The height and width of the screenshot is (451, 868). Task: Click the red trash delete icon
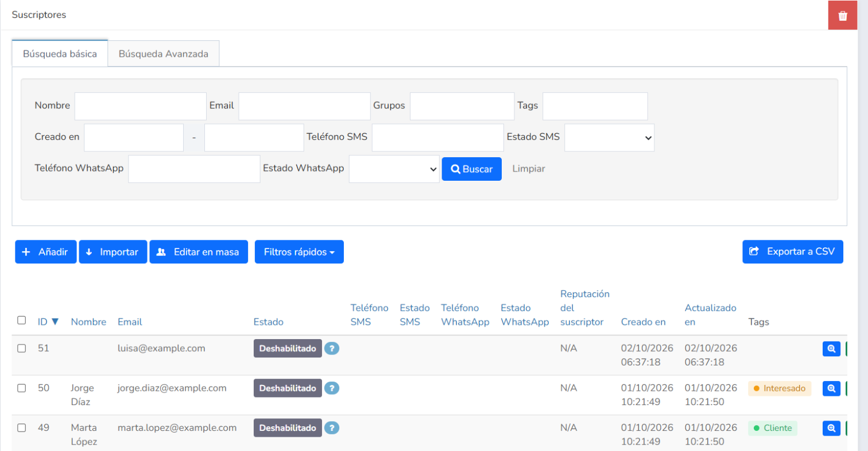pyautogui.click(x=843, y=15)
